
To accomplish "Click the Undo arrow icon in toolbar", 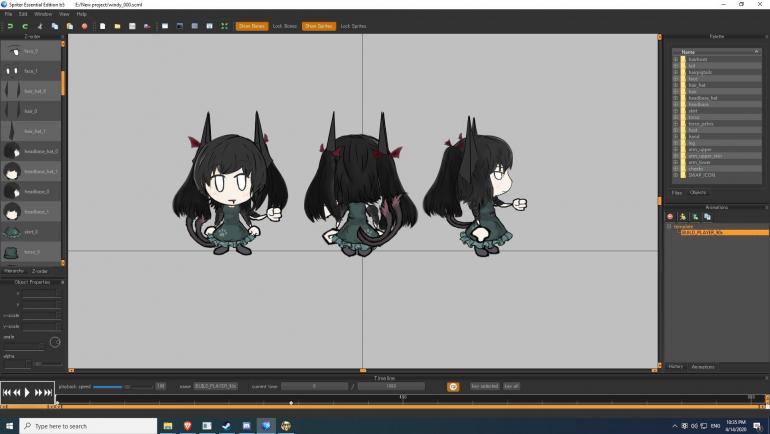I will coord(10,26).
